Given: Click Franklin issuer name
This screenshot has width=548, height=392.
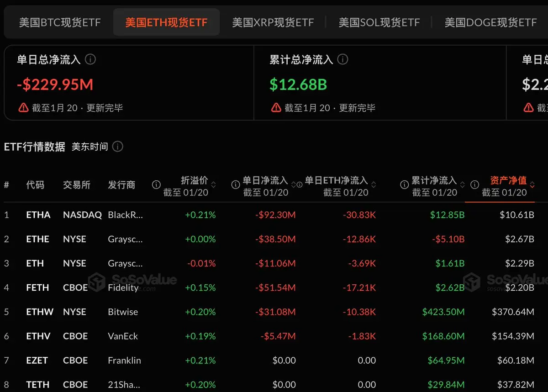Looking at the screenshot, I should point(124,361).
